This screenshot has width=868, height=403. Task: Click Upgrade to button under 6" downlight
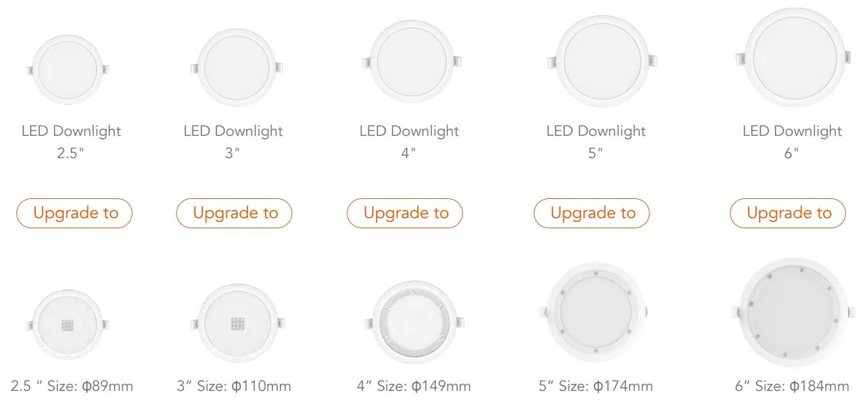(x=788, y=213)
